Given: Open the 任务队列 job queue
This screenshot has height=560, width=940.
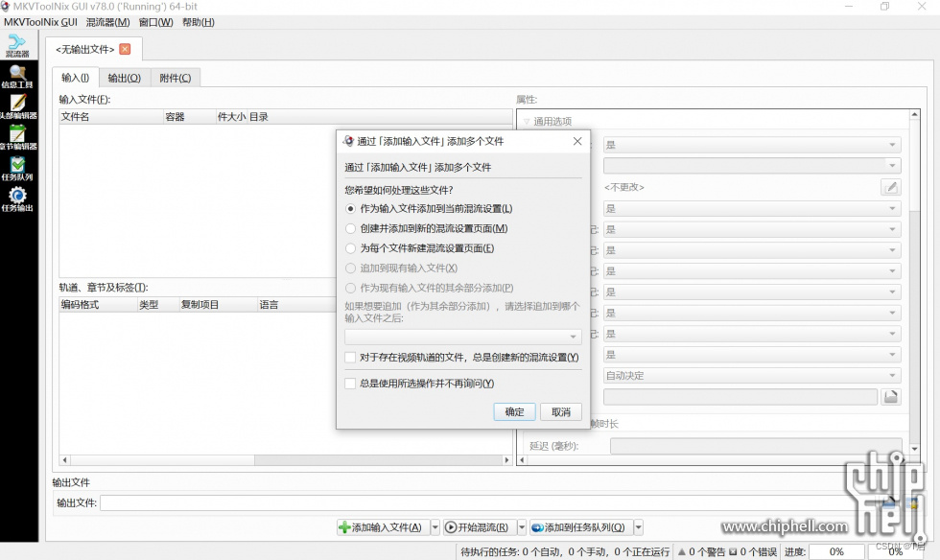Looking at the screenshot, I should pyautogui.click(x=17, y=169).
